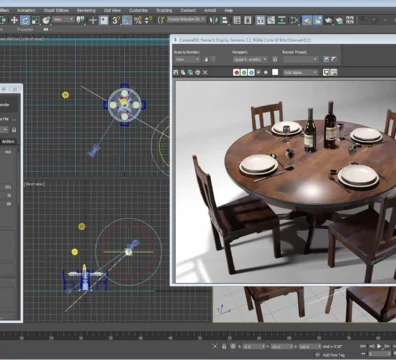Jump to animation start
396x360 pixels.
click(x=364, y=346)
